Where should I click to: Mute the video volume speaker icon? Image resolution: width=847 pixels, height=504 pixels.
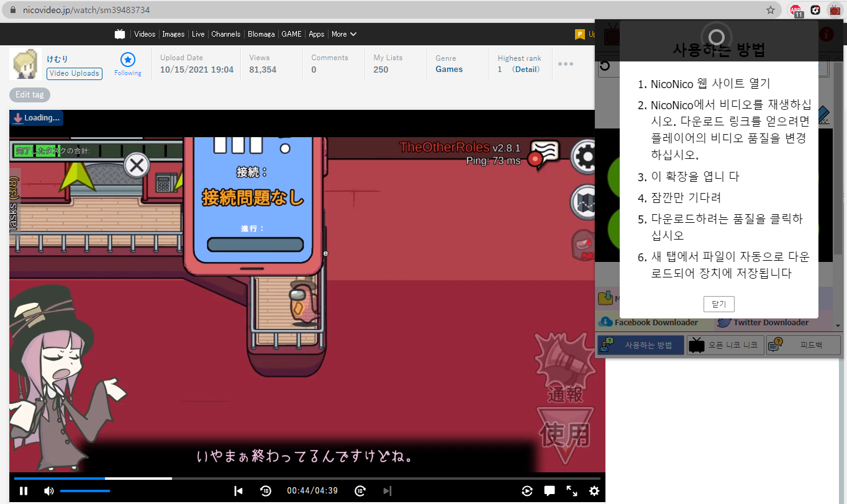coord(49,491)
